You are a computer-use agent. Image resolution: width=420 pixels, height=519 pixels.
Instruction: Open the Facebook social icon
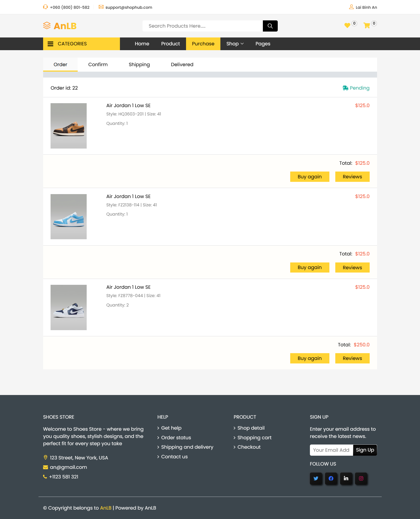[331, 478]
